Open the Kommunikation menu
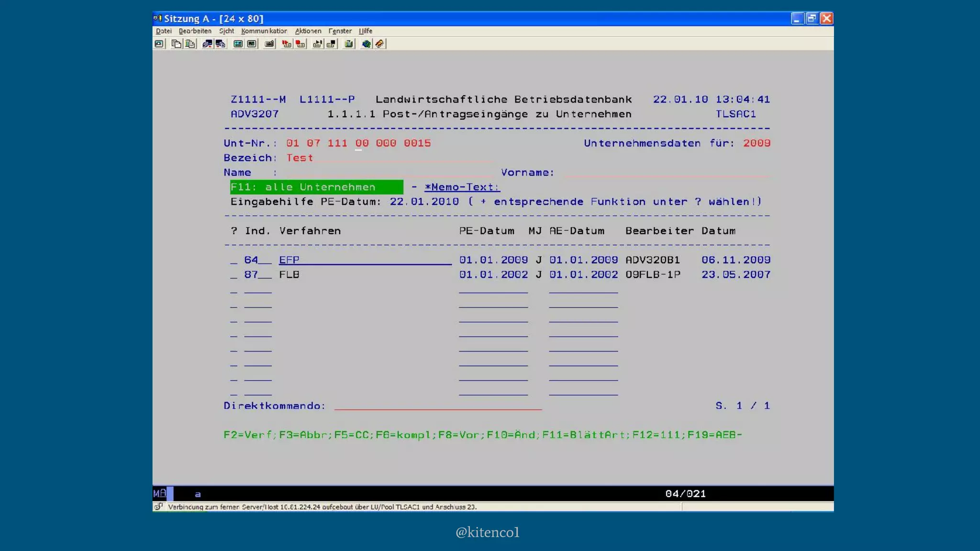This screenshot has width=980, height=551. pyautogui.click(x=264, y=31)
